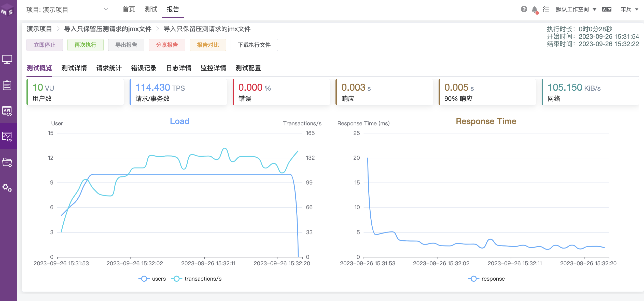
Task: Click the help question mark icon
Action: [x=524, y=9]
